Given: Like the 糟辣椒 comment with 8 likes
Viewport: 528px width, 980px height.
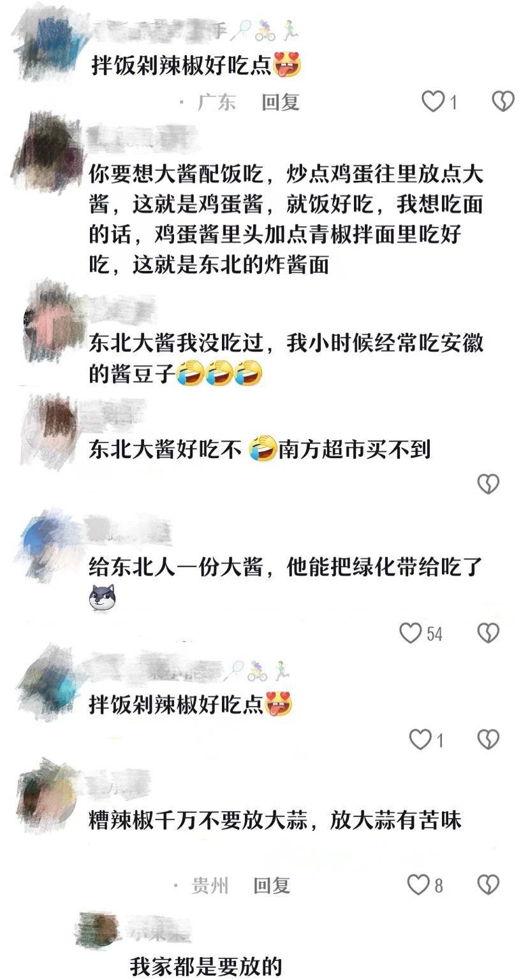Looking at the screenshot, I should pyautogui.click(x=418, y=884).
